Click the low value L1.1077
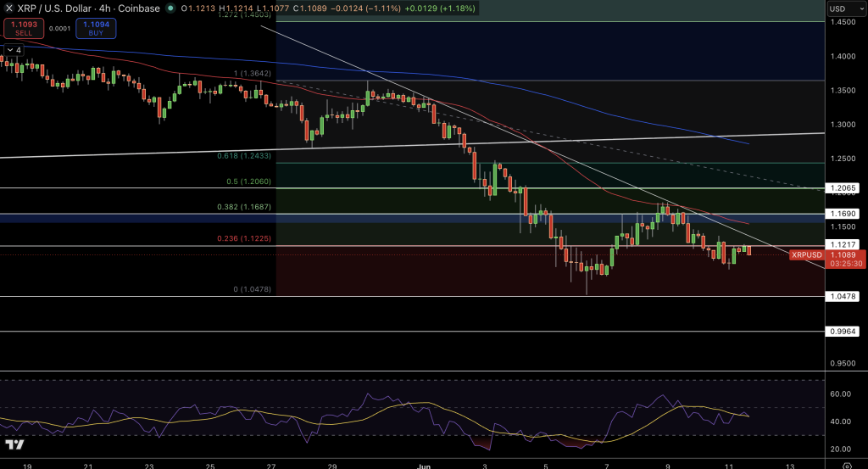The width and height of the screenshot is (868, 469). pos(273,8)
